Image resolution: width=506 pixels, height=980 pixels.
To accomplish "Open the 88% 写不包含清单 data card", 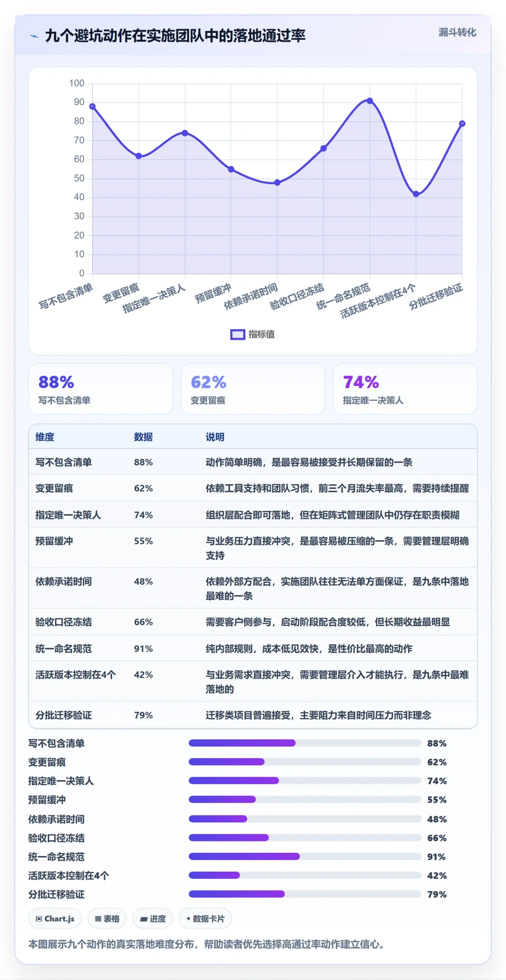I will click(x=101, y=389).
